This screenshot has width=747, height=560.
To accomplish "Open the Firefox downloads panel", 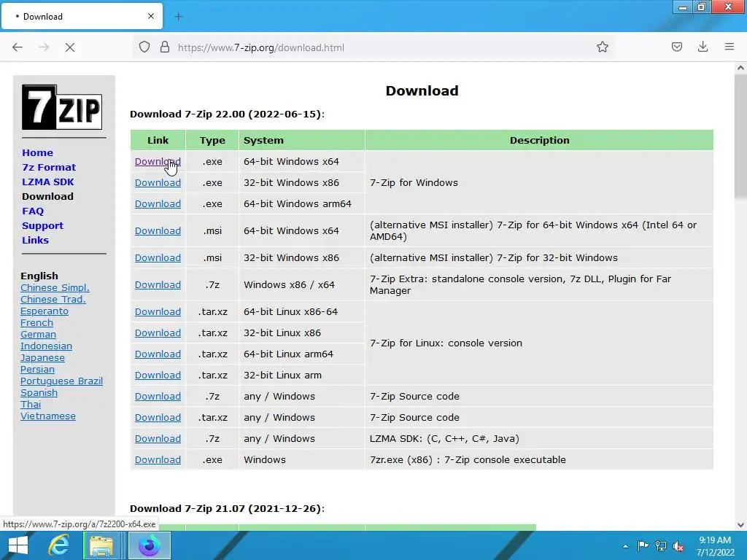I will pos(703,47).
